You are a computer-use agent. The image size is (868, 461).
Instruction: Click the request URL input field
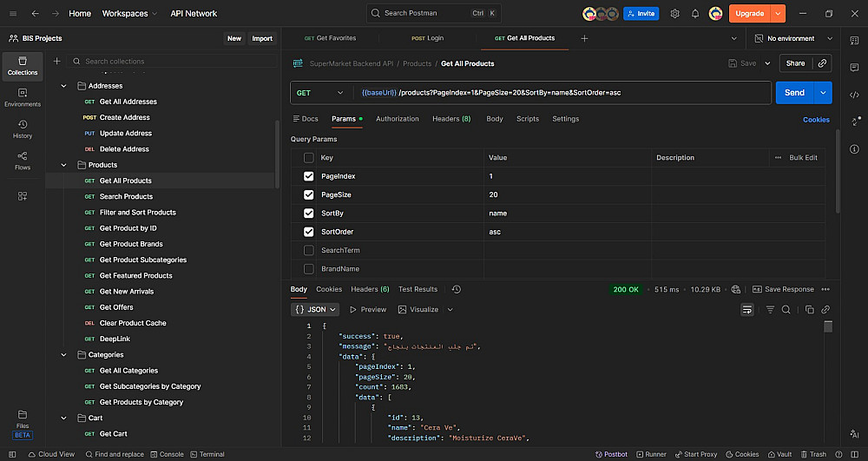coord(564,93)
